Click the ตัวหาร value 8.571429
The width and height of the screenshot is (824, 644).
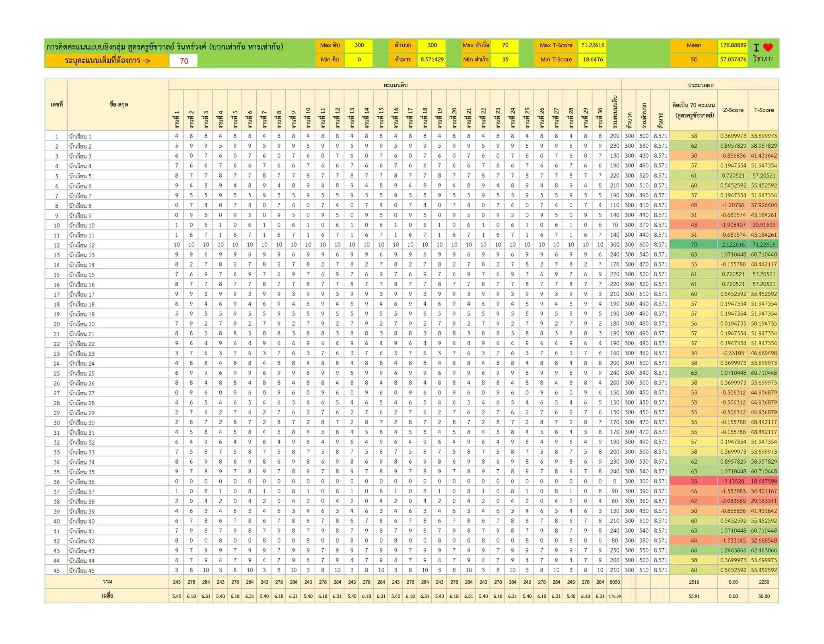[432, 60]
